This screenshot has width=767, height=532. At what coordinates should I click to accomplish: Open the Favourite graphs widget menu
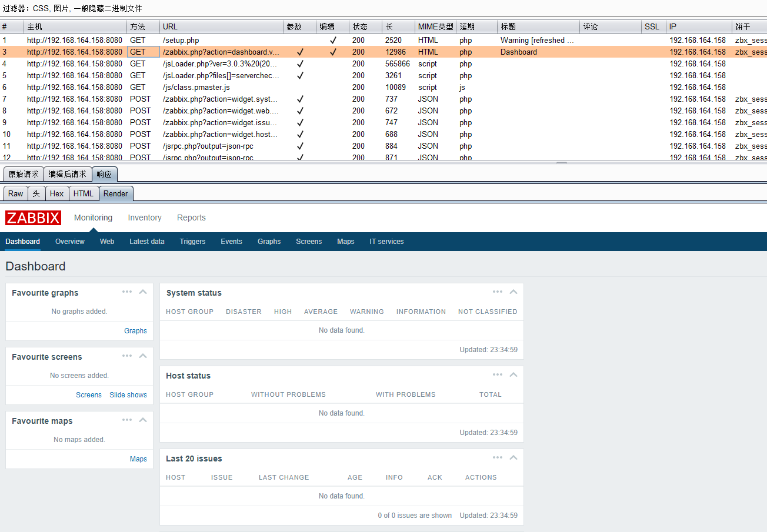point(127,291)
